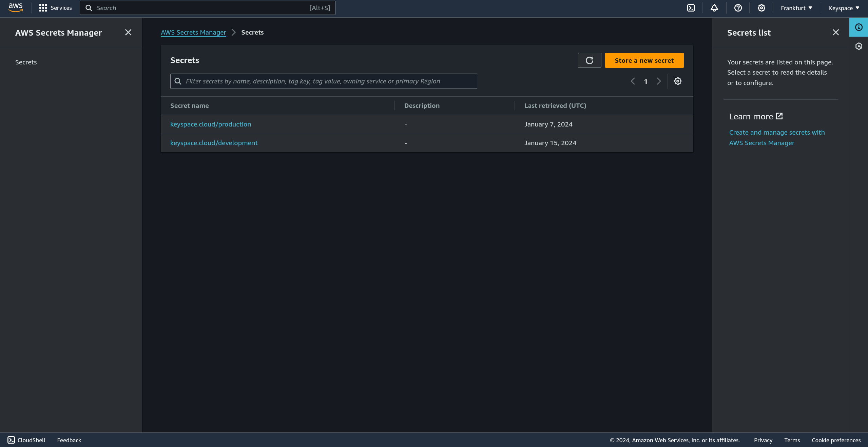This screenshot has height=447, width=868.
Task: Click AWS Secrets Manager breadcrumb link
Action: [193, 32]
